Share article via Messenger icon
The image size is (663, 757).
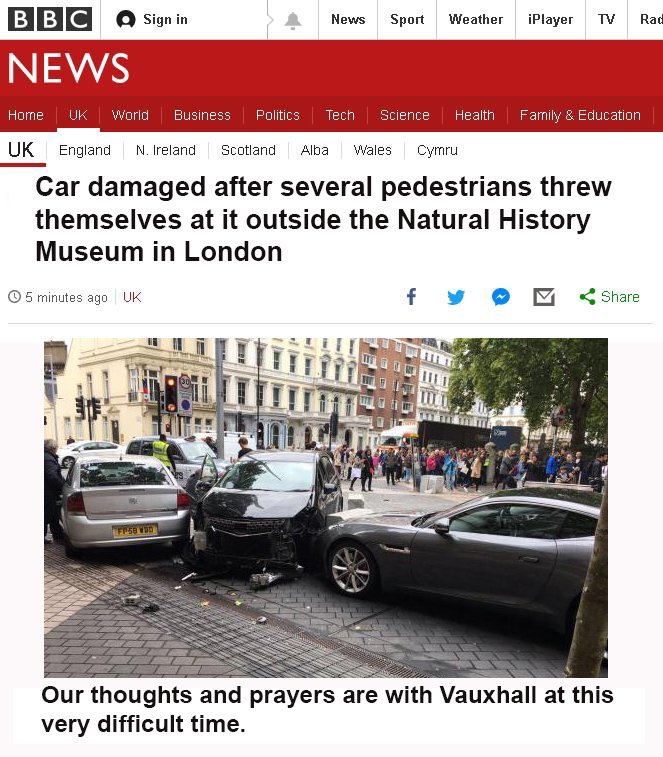[x=501, y=296]
